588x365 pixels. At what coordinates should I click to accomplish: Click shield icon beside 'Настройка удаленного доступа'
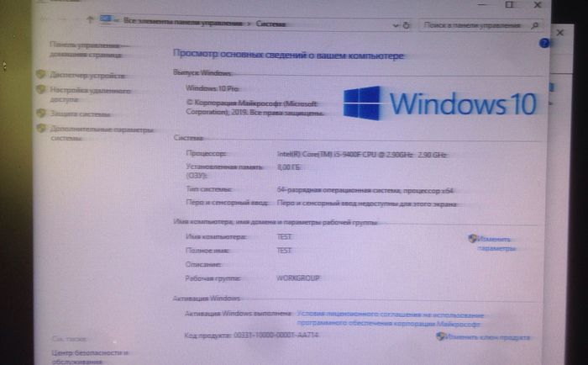pos(40,89)
